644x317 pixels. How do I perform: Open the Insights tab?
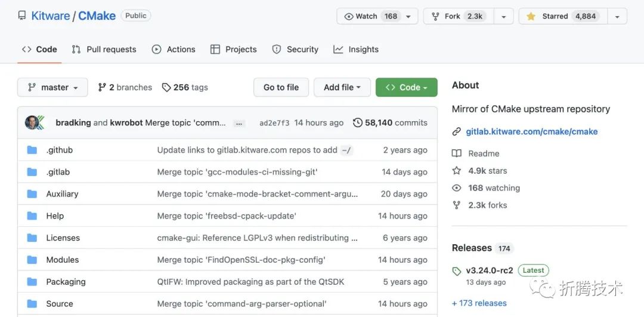click(356, 50)
